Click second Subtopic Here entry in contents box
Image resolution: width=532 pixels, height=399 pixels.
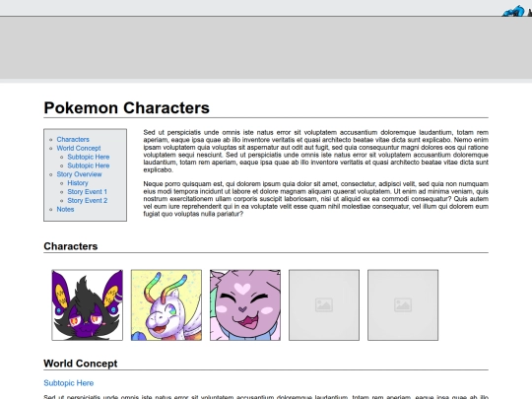point(89,166)
